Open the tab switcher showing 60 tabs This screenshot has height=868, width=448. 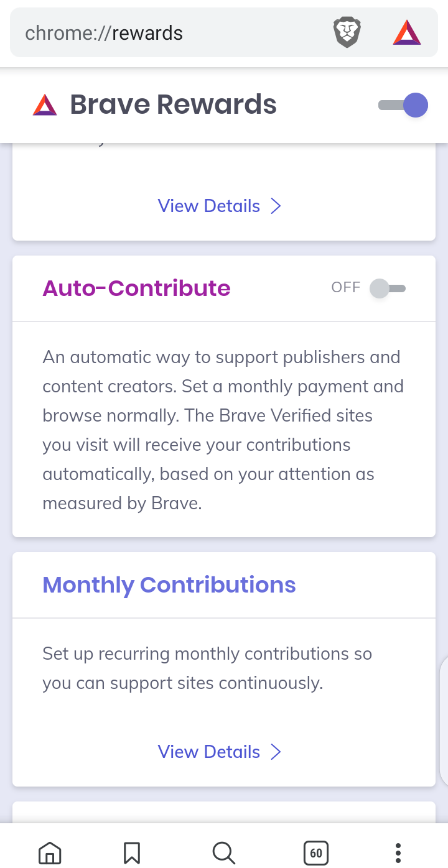315,852
